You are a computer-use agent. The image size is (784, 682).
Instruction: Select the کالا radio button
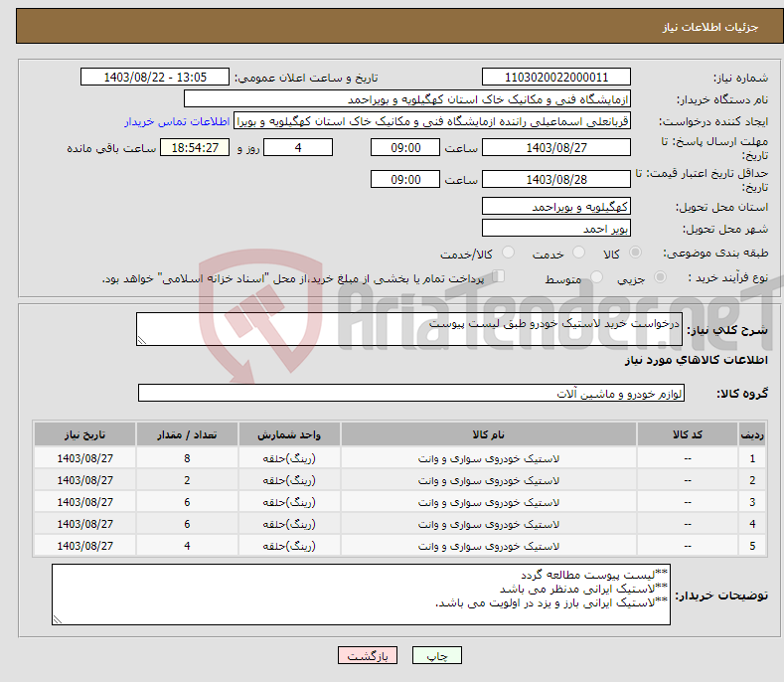pyautogui.click(x=635, y=253)
